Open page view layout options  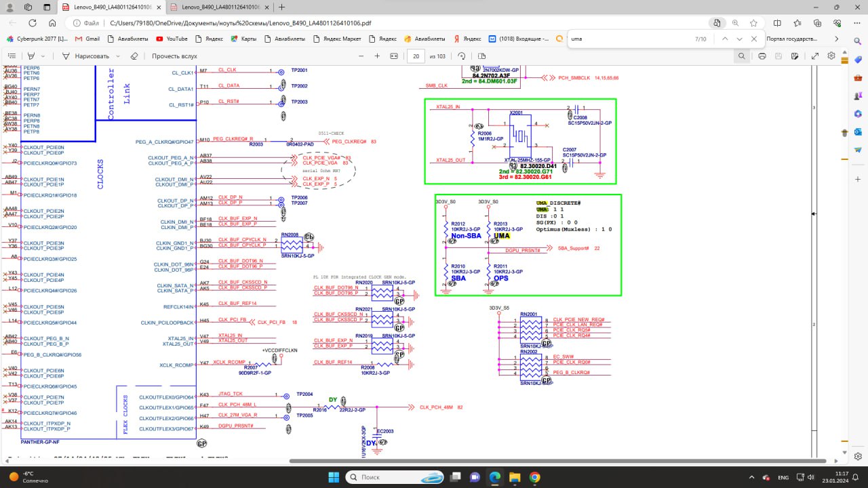[x=481, y=56]
